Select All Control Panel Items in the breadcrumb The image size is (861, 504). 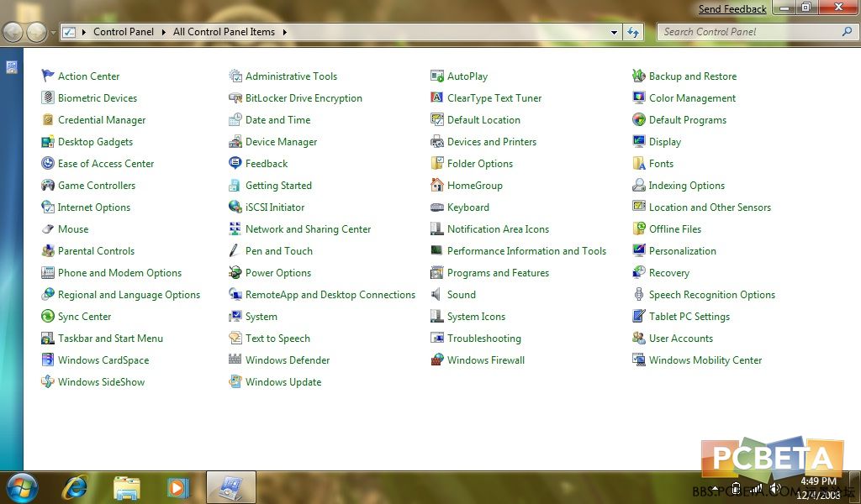click(224, 32)
